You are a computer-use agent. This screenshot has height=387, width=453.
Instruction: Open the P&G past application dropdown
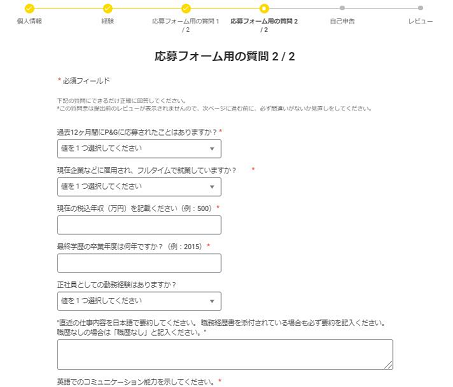click(139, 149)
